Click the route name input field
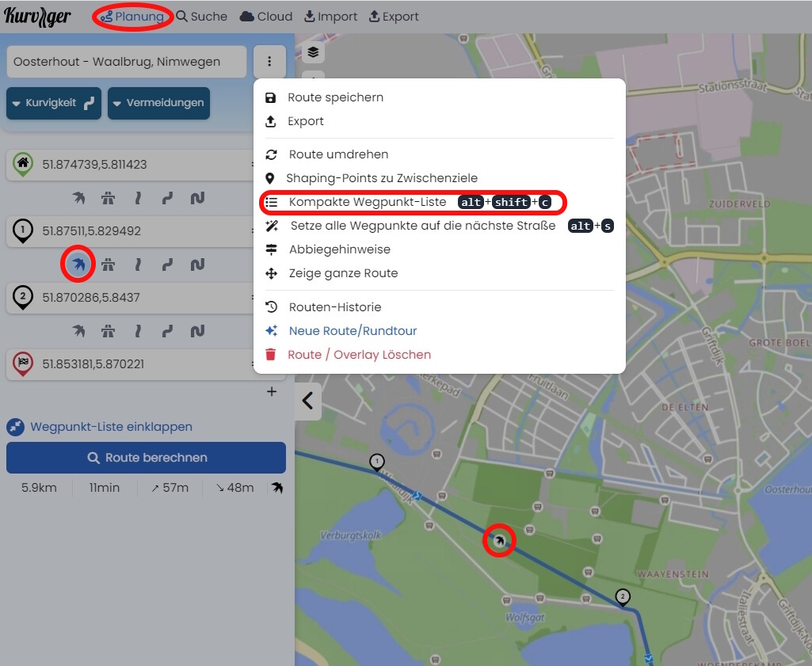This screenshot has width=812, height=666. (127, 62)
